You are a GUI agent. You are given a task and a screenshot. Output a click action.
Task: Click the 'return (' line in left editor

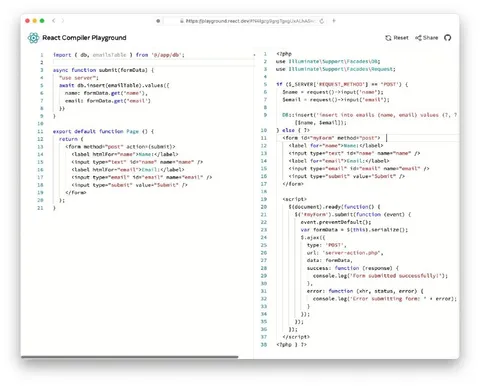pos(71,139)
